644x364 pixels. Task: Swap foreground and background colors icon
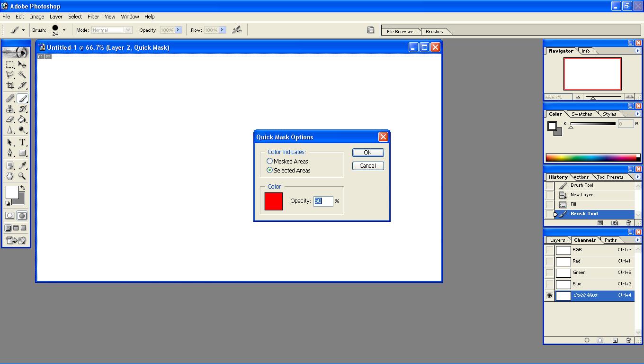[22, 188]
